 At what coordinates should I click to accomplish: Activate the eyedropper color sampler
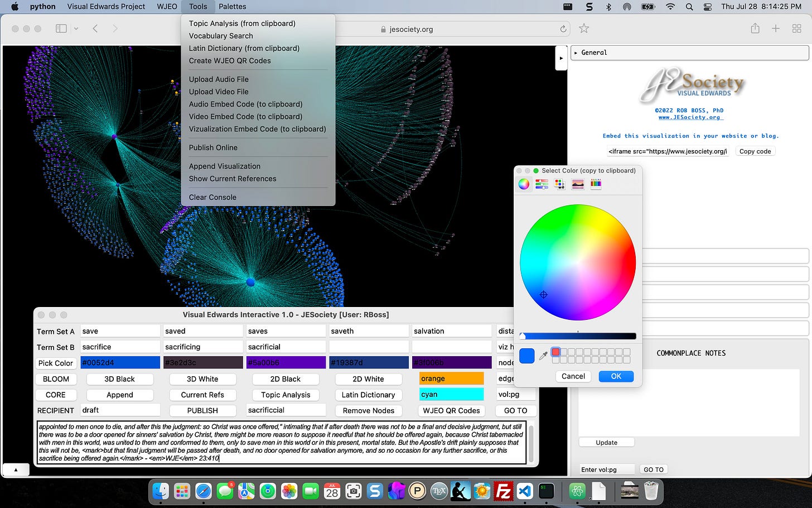(543, 356)
